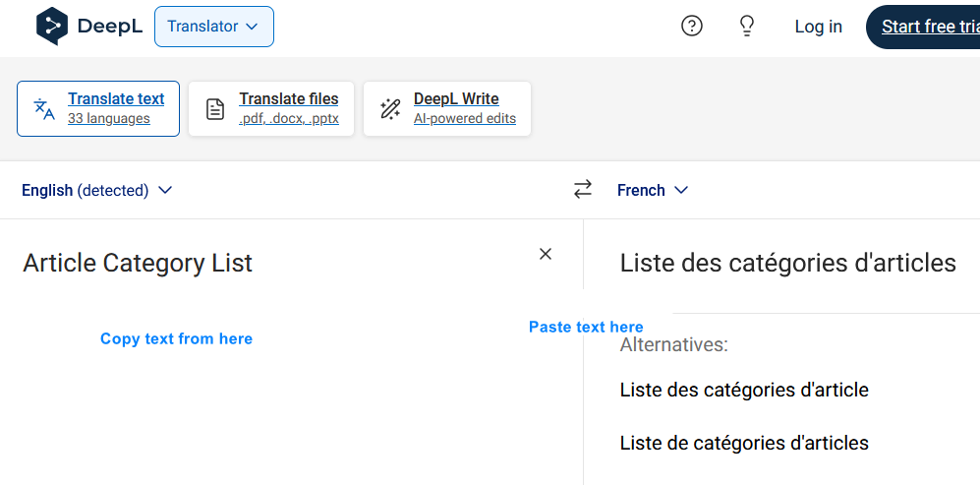Expand the French target language selector
The height and width of the screenshot is (485, 980).
tap(653, 190)
